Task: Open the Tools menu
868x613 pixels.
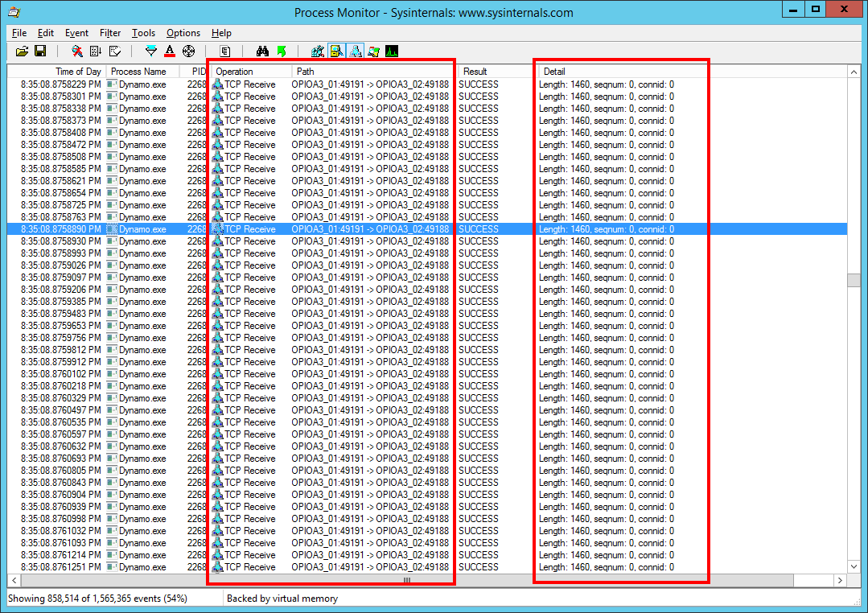Action: point(143,33)
